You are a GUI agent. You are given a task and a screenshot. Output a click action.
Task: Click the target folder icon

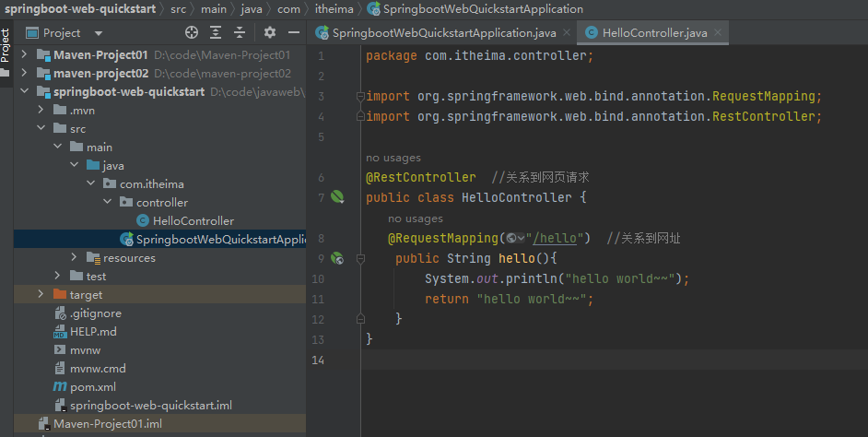pos(60,294)
